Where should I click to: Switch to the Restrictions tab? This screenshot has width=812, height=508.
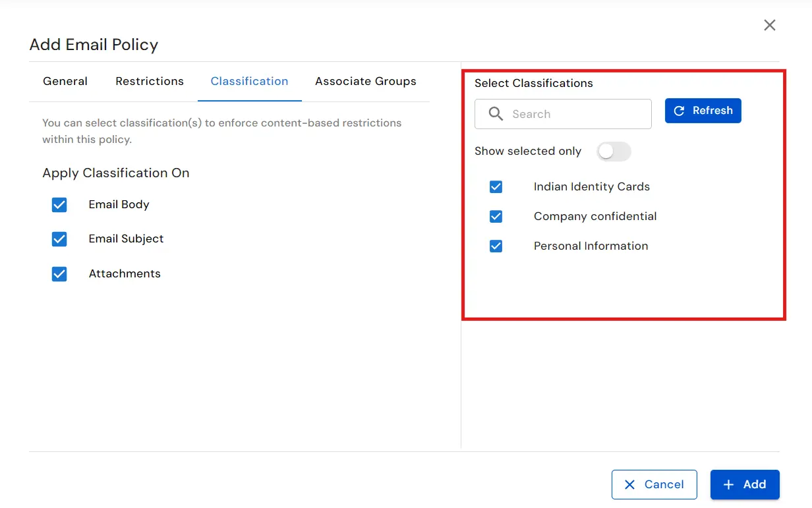[x=150, y=81]
